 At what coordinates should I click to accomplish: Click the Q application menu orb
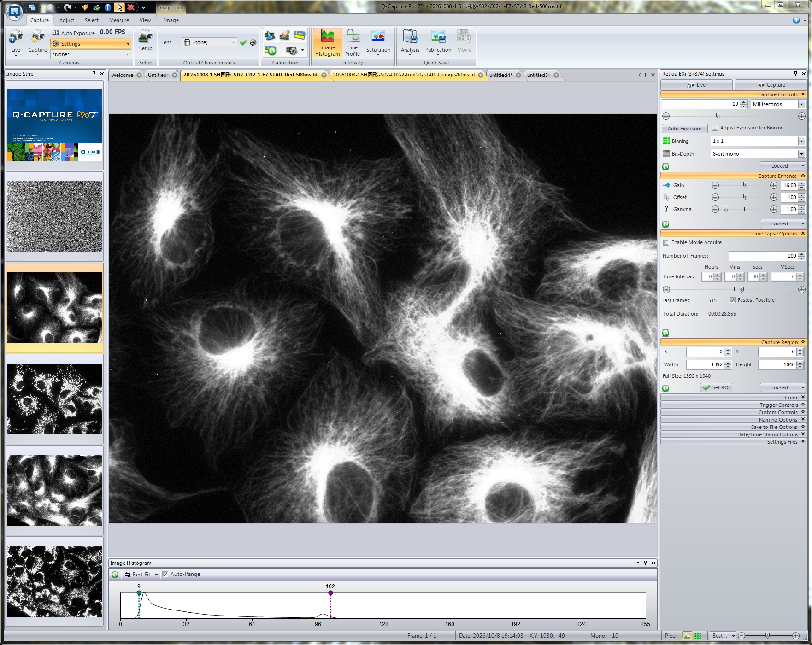pyautogui.click(x=15, y=12)
